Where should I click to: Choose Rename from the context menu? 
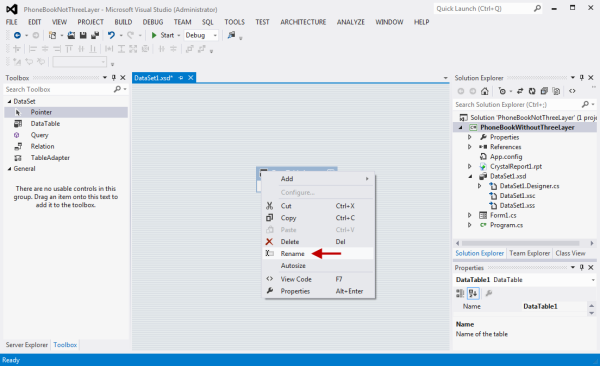point(318,253)
